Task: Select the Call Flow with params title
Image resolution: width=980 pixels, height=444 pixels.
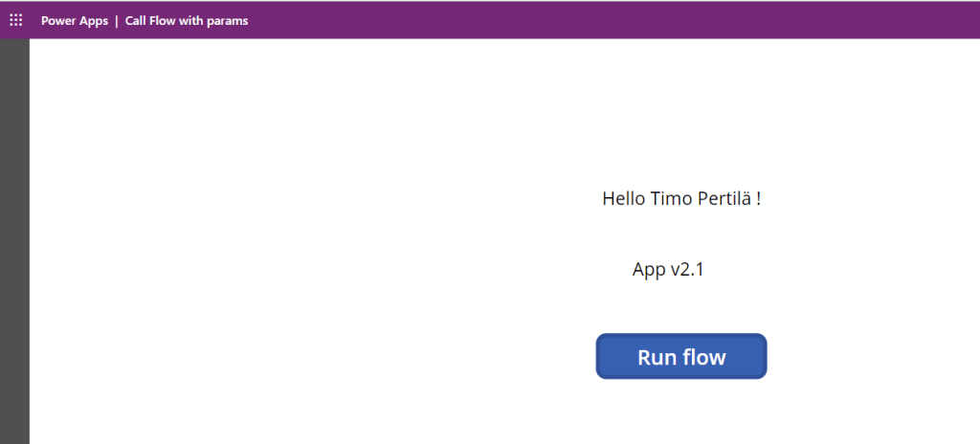Action: 187,21
